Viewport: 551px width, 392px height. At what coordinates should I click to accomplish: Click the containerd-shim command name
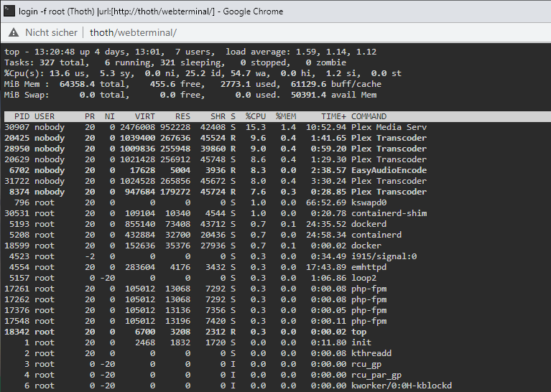click(389, 213)
